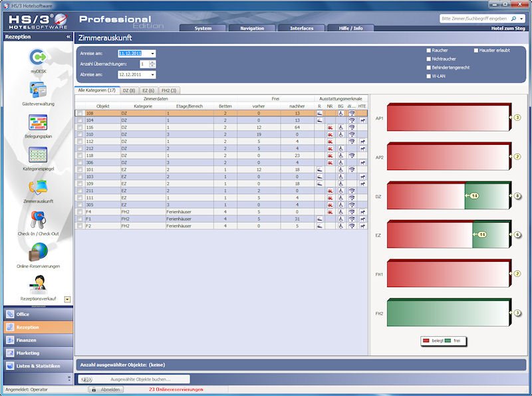Tick the checkbox for room F1

click(x=80, y=219)
